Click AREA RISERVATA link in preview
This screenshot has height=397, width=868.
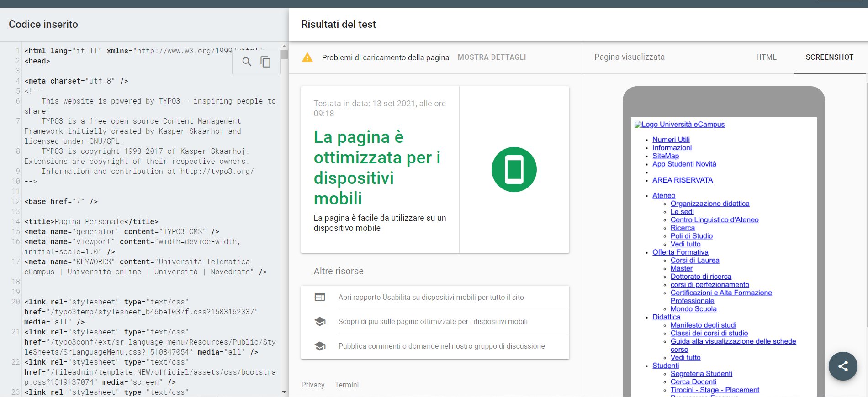click(x=683, y=180)
